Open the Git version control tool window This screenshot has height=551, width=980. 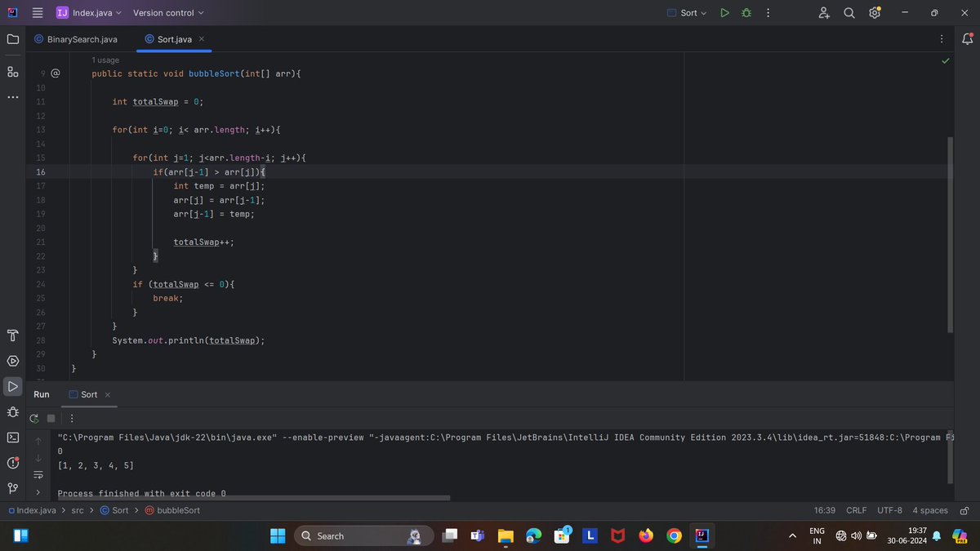(x=12, y=488)
